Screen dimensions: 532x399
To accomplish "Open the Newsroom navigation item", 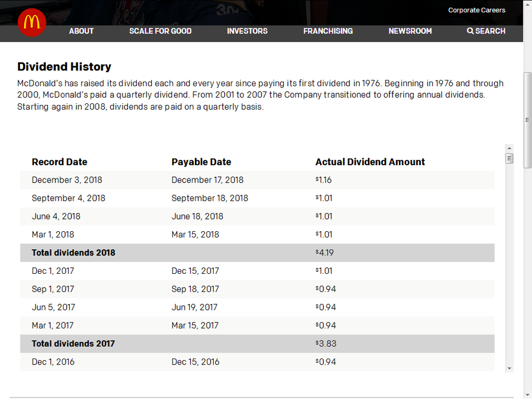I will [410, 31].
